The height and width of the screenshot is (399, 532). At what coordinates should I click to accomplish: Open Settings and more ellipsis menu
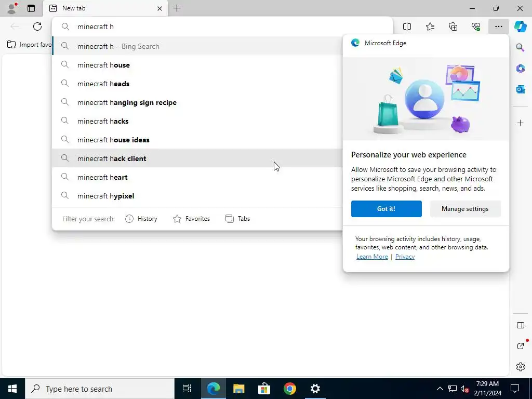[x=498, y=26]
